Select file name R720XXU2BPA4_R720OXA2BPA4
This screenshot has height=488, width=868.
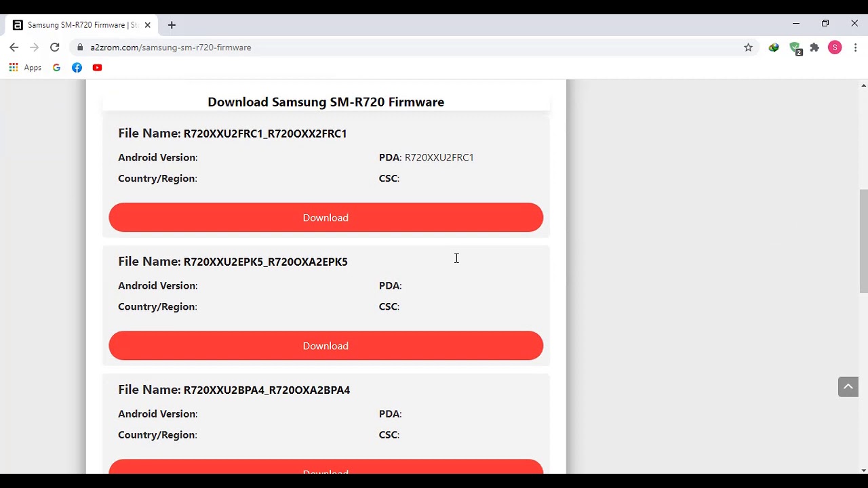click(x=267, y=390)
